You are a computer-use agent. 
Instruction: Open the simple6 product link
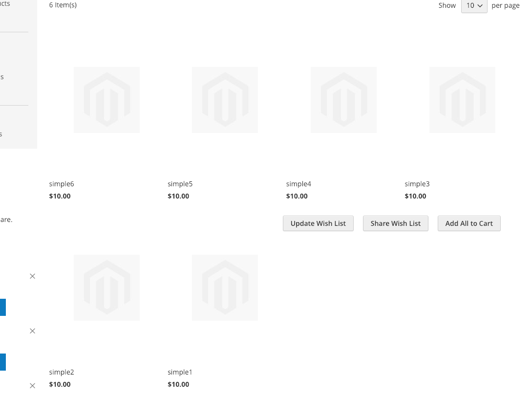(62, 184)
